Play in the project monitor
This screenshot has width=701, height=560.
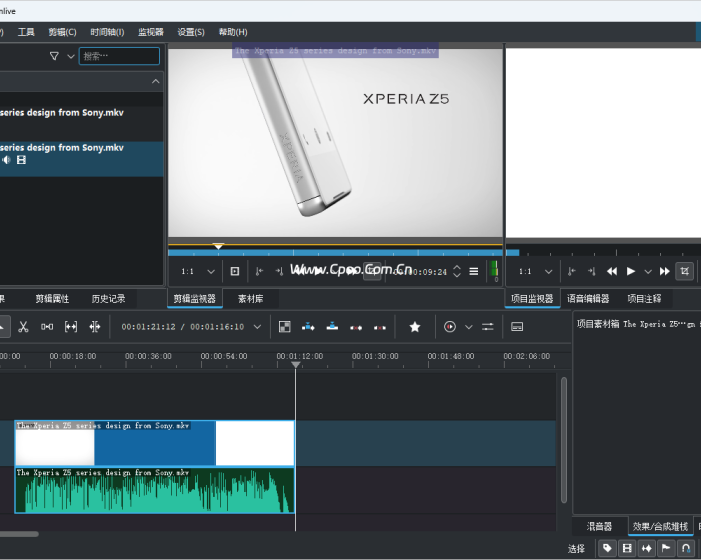(631, 271)
